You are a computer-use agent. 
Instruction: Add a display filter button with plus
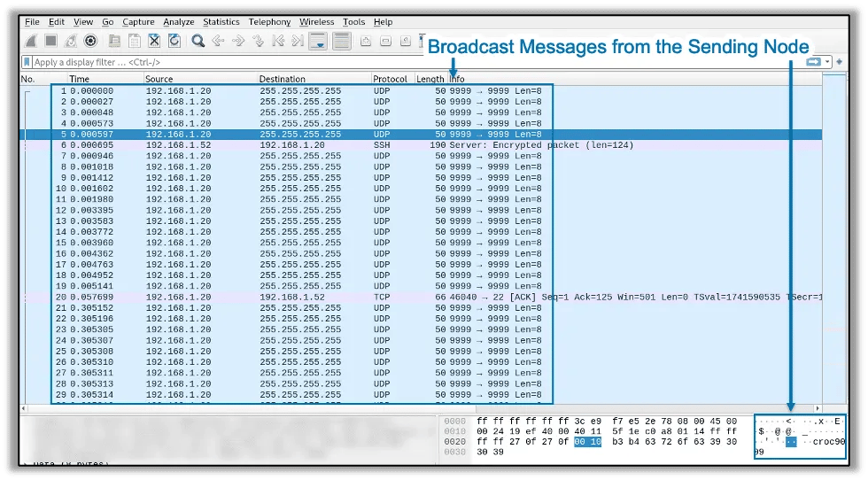pyautogui.click(x=840, y=62)
